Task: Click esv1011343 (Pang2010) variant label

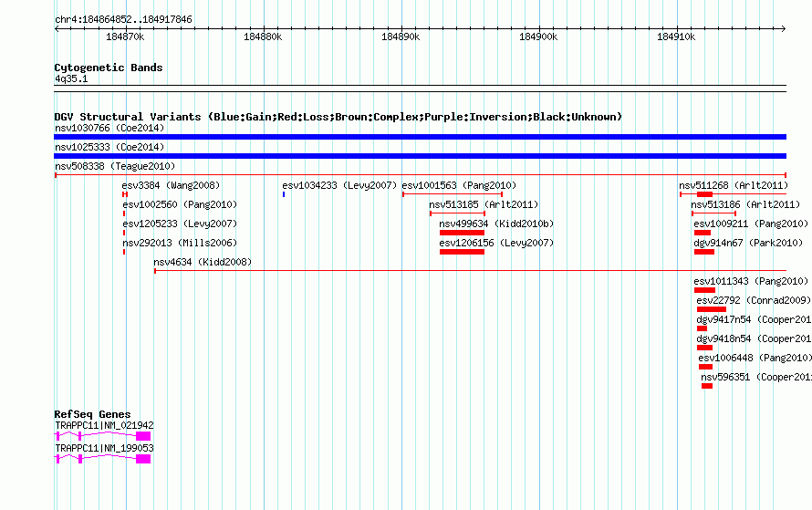Action: point(751,281)
